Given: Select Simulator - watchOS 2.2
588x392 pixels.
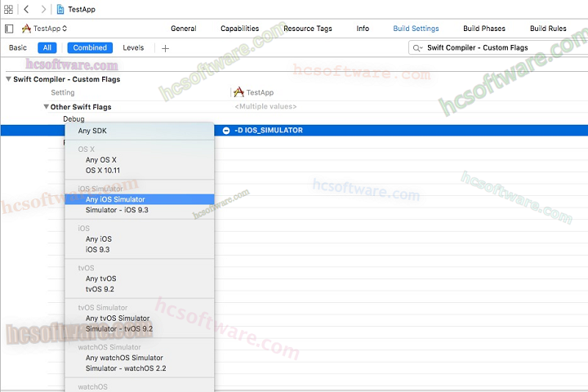Looking at the screenshot, I should 140,368.
